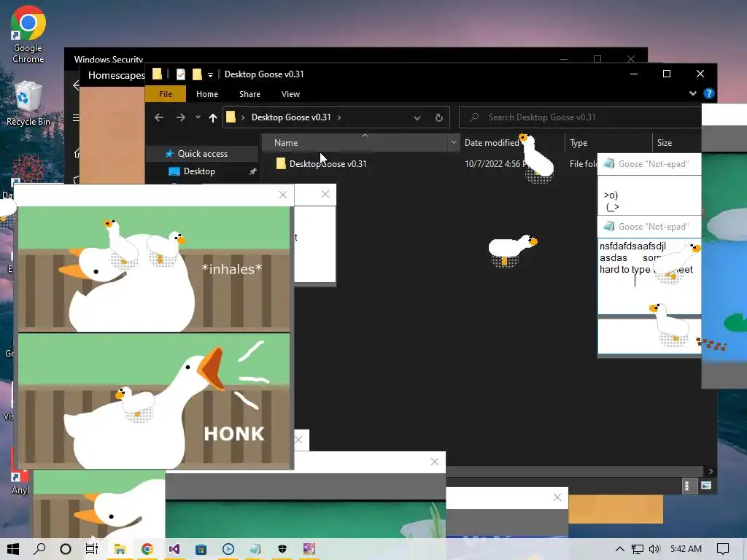Expand the breadcrumb chevron after Desktop Goose v0.31
Viewport: 747px width, 560px height.
339,117
